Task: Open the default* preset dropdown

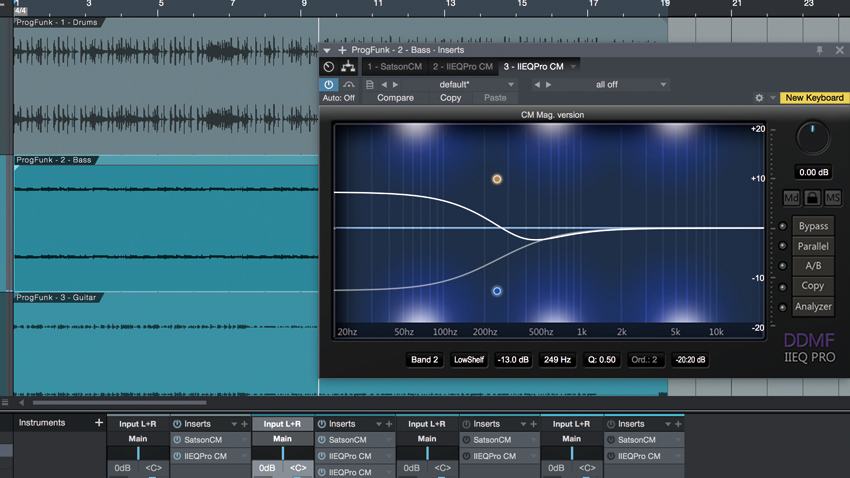Action: click(x=510, y=85)
